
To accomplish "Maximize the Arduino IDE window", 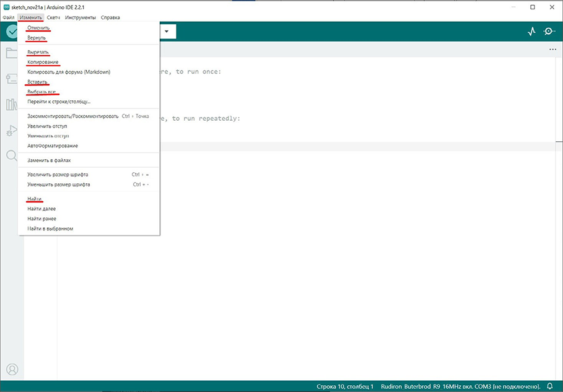I will (533, 7).
